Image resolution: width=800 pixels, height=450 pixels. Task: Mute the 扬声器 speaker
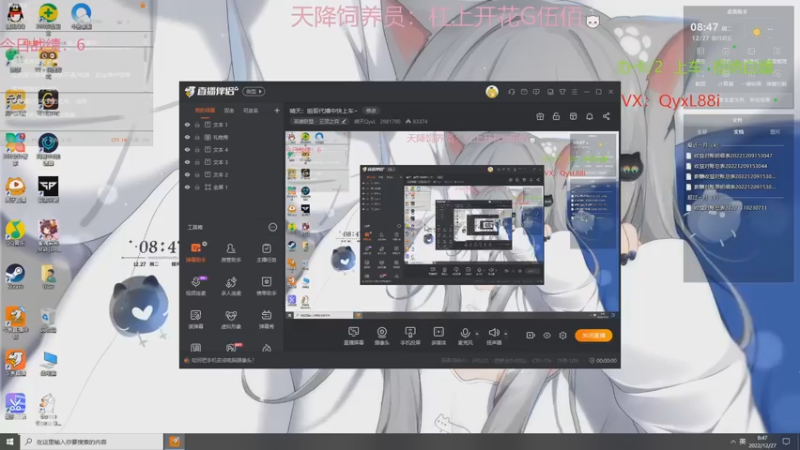tap(493, 336)
